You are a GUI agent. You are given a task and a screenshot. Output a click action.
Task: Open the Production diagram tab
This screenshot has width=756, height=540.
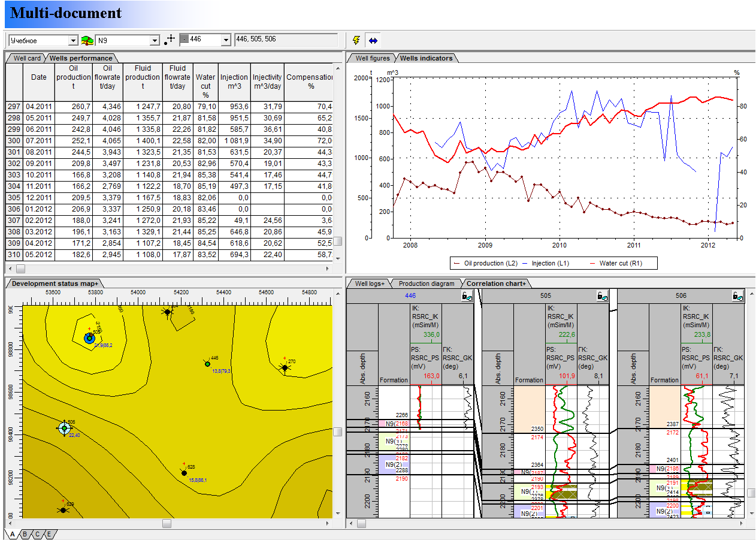point(427,283)
